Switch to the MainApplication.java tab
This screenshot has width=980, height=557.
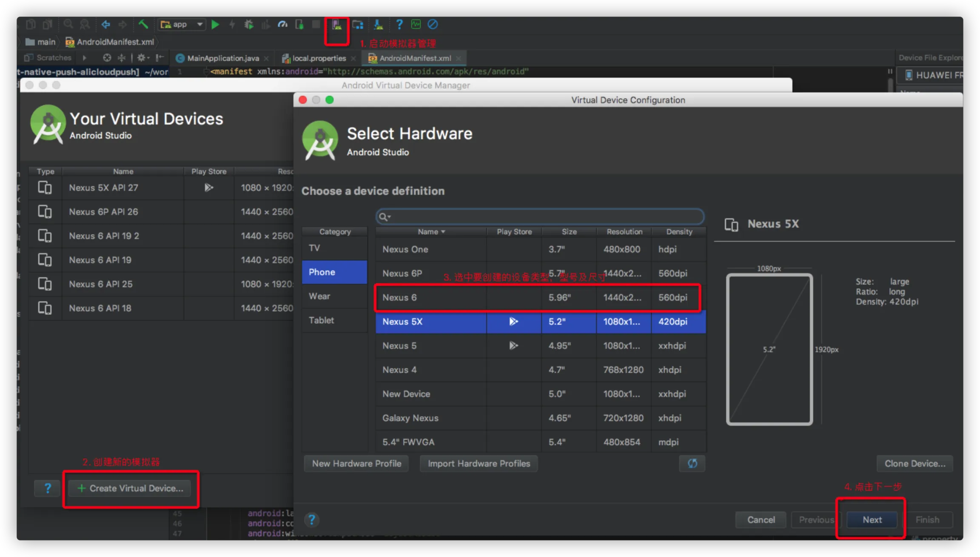tap(223, 58)
